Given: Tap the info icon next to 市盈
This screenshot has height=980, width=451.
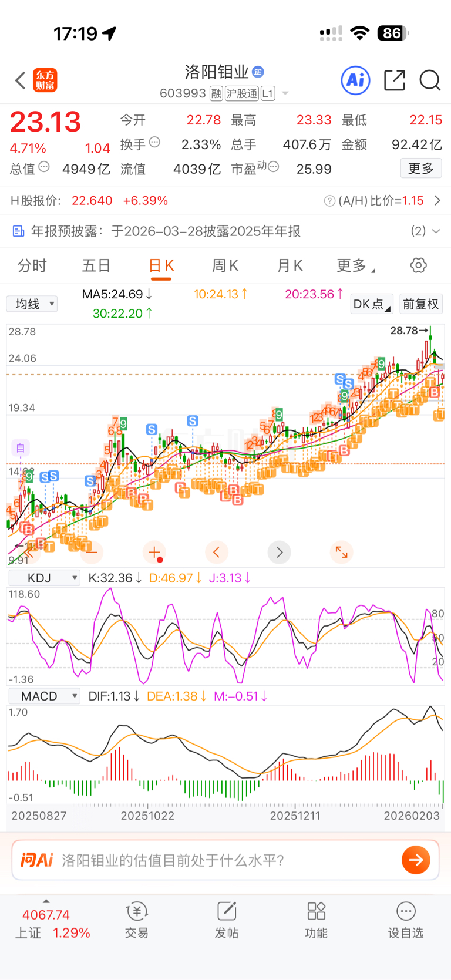Looking at the screenshot, I should click(273, 167).
